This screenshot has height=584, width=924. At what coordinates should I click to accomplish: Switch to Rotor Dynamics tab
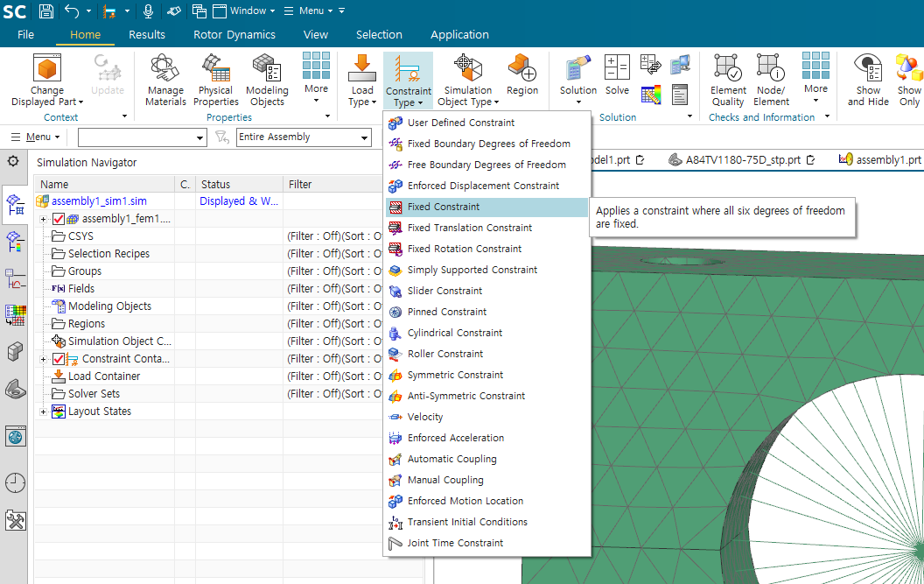(234, 35)
